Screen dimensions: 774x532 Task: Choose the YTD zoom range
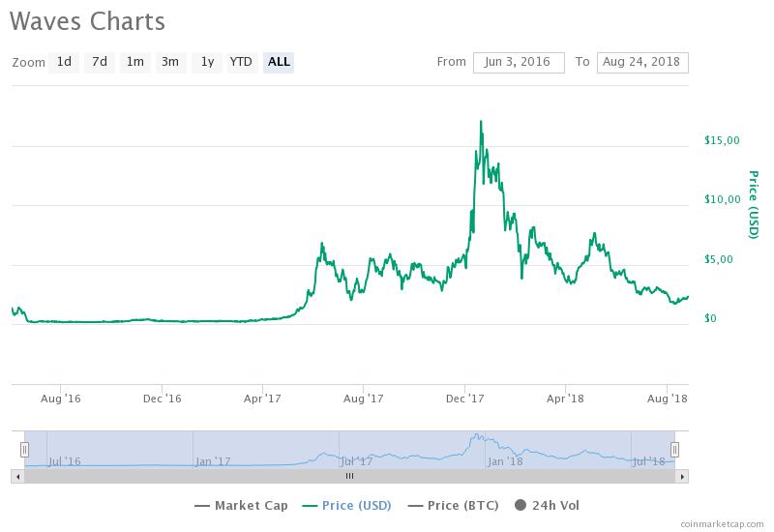(242, 62)
